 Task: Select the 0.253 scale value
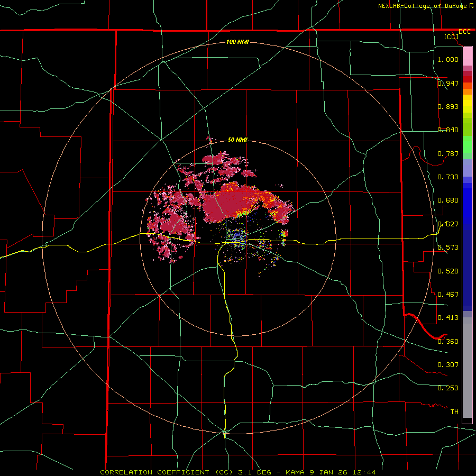pyautogui.click(x=448, y=388)
